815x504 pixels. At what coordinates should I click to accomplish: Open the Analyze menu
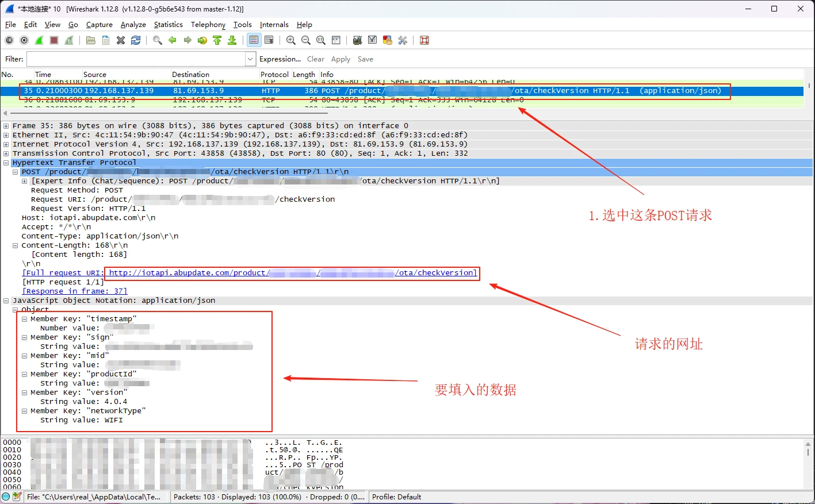tap(133, 25)
